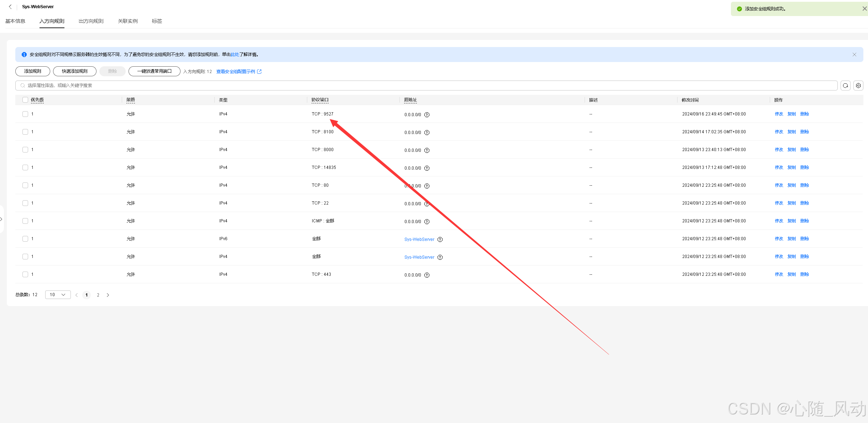Click the refresh icon beside the search bar
This screenshot has height=423, width=868.
[x=845, y=86]
